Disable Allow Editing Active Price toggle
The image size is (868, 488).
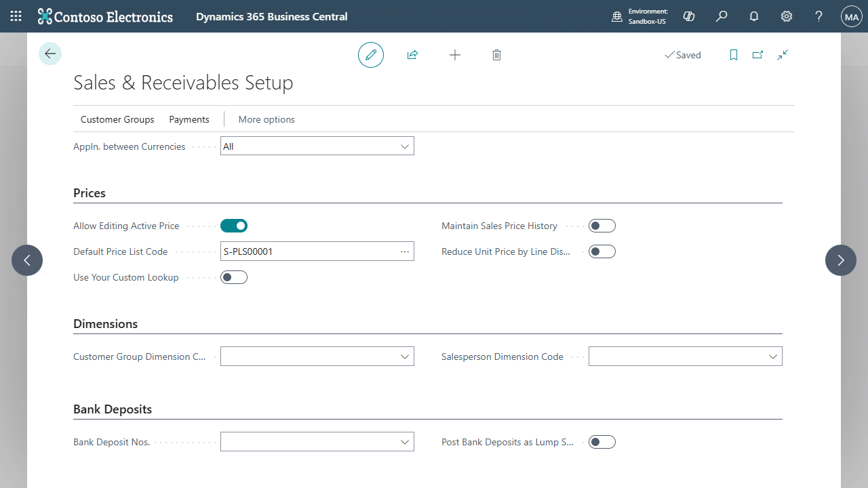pos(234,226)
